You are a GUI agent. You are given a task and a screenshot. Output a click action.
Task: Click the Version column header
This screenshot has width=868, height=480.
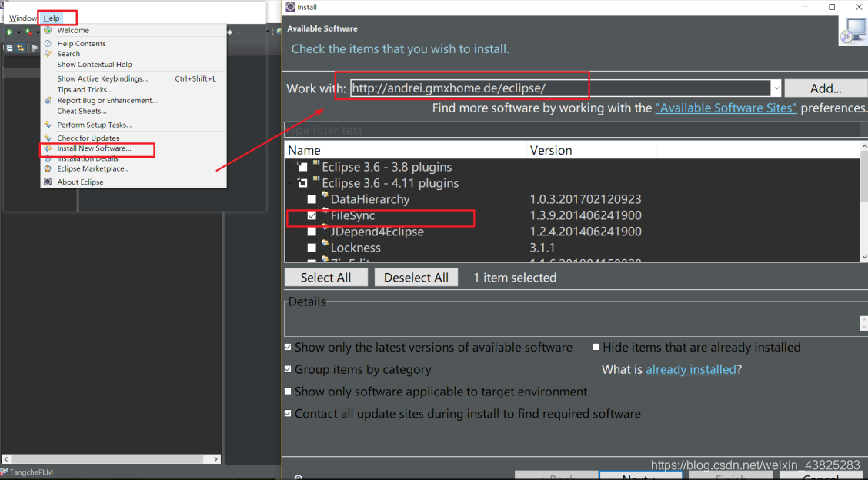(x=591, y=150)
